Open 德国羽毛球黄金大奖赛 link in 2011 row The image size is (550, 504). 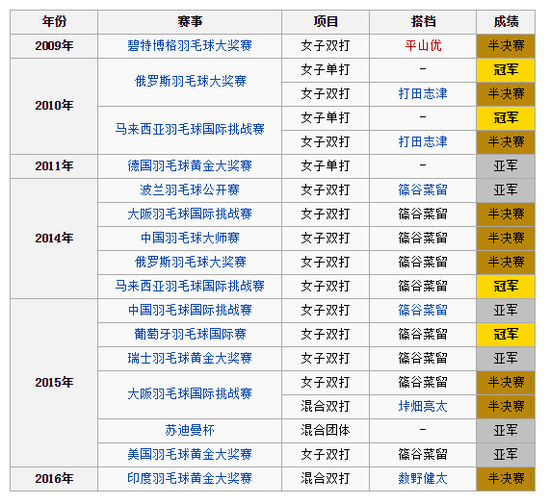189,166
